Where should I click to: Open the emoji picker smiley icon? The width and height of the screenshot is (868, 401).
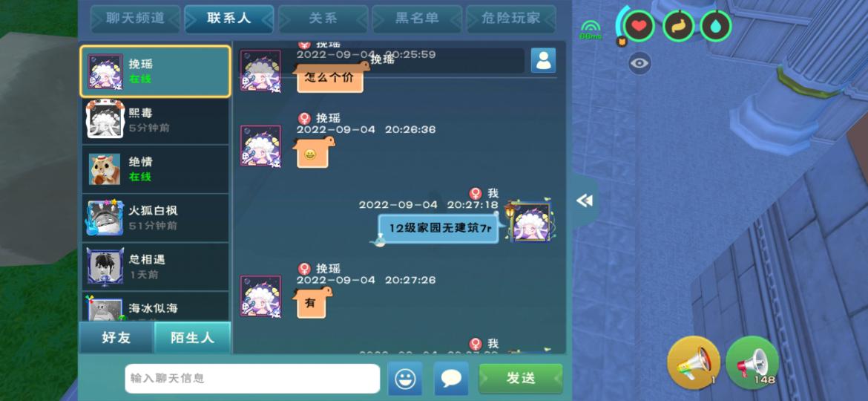click(405, 378)
